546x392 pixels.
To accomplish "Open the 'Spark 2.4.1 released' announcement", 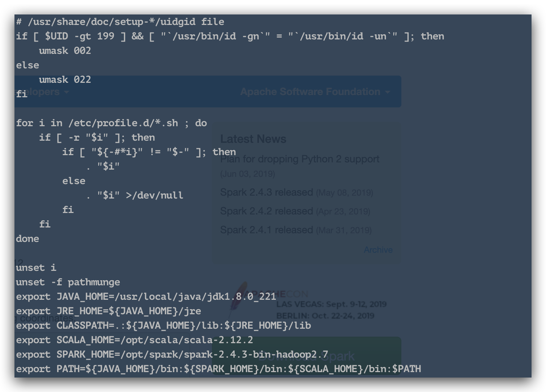I will [265, 230].
